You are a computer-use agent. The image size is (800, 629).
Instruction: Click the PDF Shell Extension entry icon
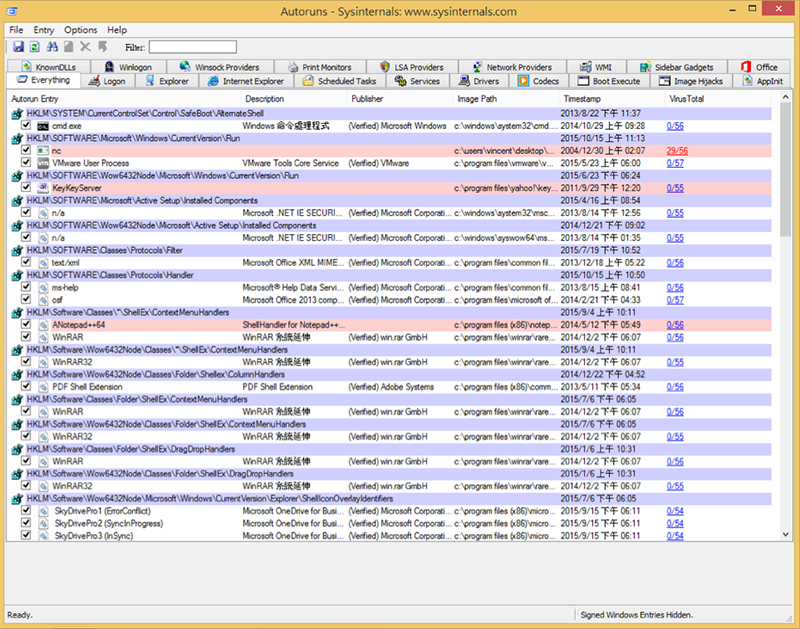point(43,387)
